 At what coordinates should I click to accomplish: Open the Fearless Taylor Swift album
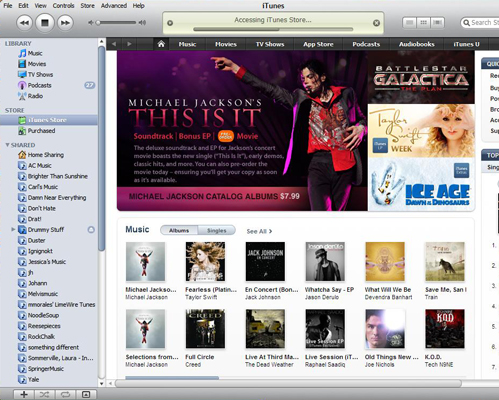[x=205, y=262]
